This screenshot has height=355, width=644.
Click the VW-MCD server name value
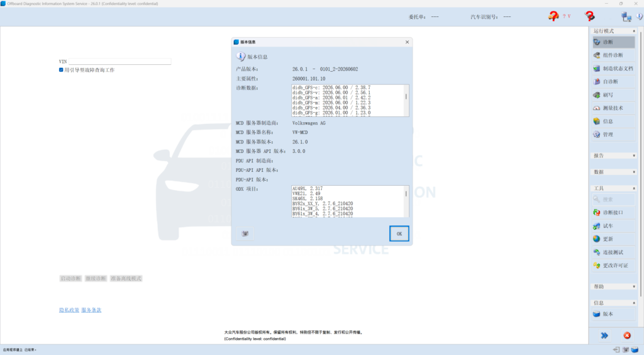(300, 132)
